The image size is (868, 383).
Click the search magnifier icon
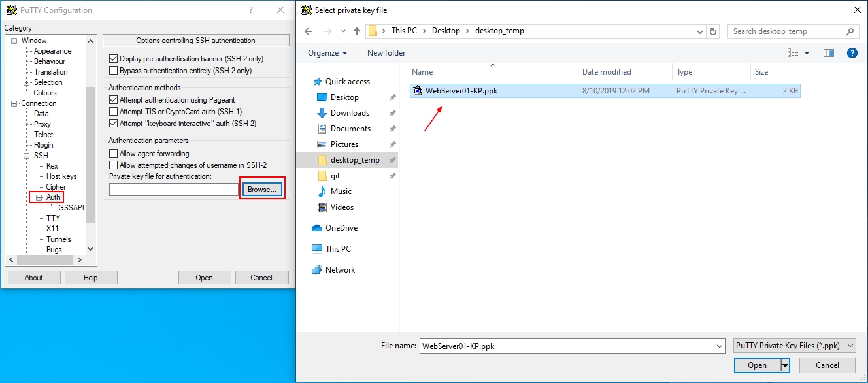[850, 31]
